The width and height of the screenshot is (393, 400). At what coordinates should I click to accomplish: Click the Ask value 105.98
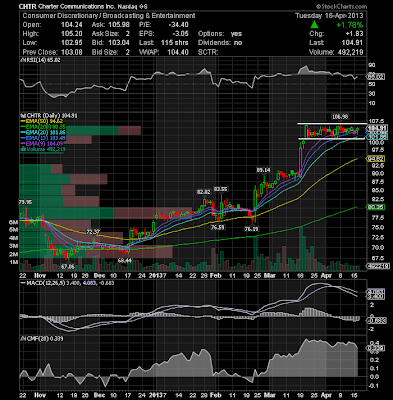pyautogui.click(x=119, y=25)
